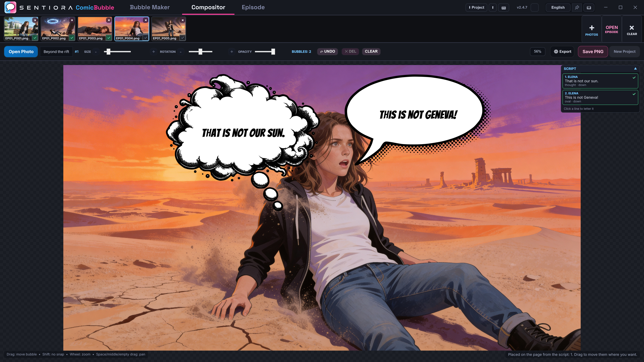Click the SIZE slider track

(x=117, y=52)
